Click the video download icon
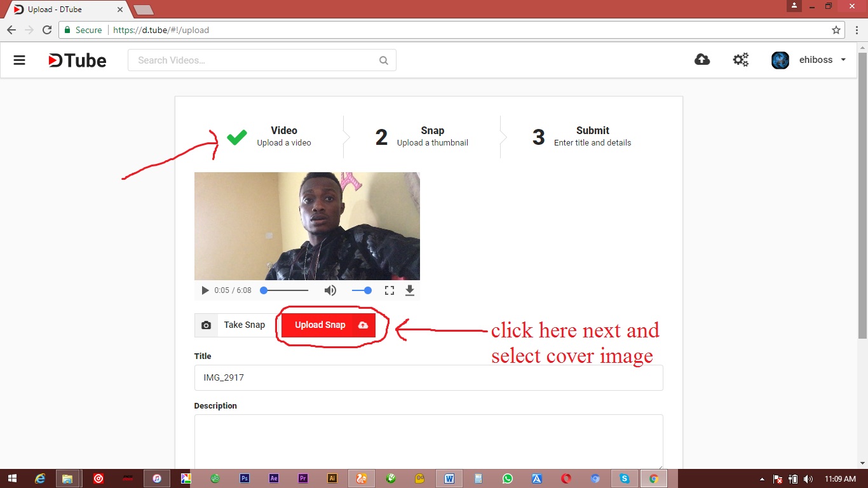Image resolution: width=868 pixels, height=488 pixels. pos(410,290)
